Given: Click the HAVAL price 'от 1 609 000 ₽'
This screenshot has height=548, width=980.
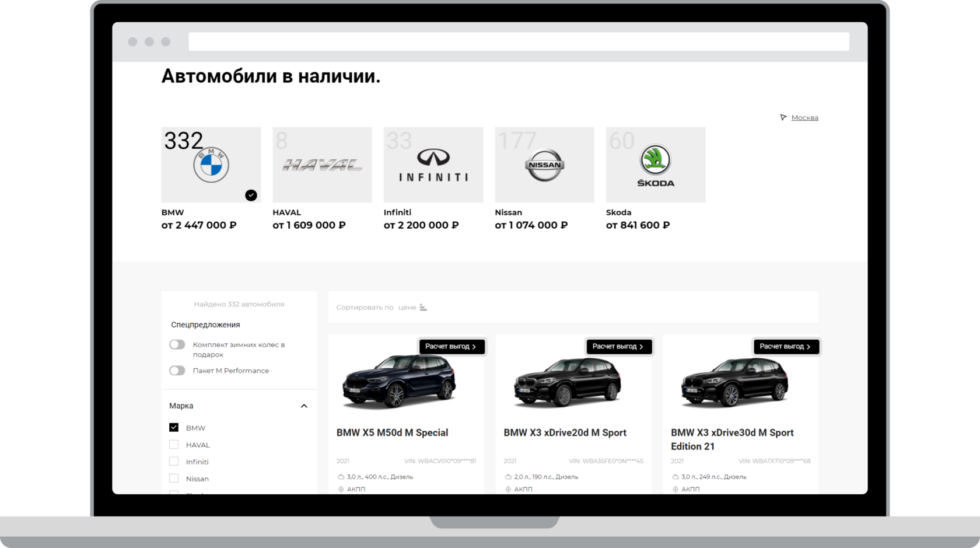Looking at the screenshot, I should click(x=309, y=225).
